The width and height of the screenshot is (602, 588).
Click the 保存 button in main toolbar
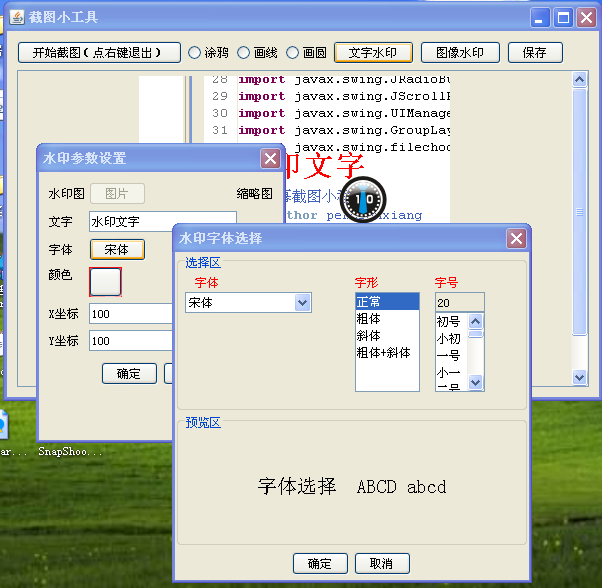(x=535, y=53)
